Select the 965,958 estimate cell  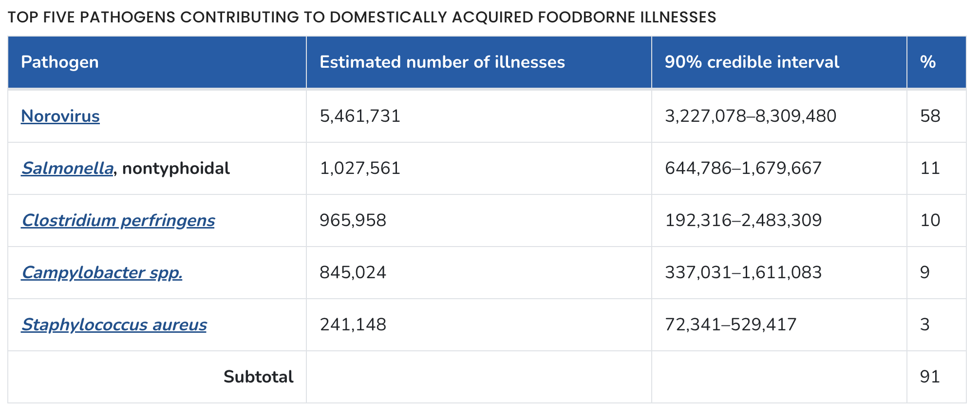353,221
